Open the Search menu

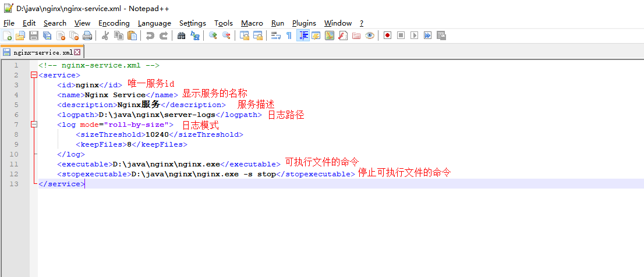coord(55,23)
